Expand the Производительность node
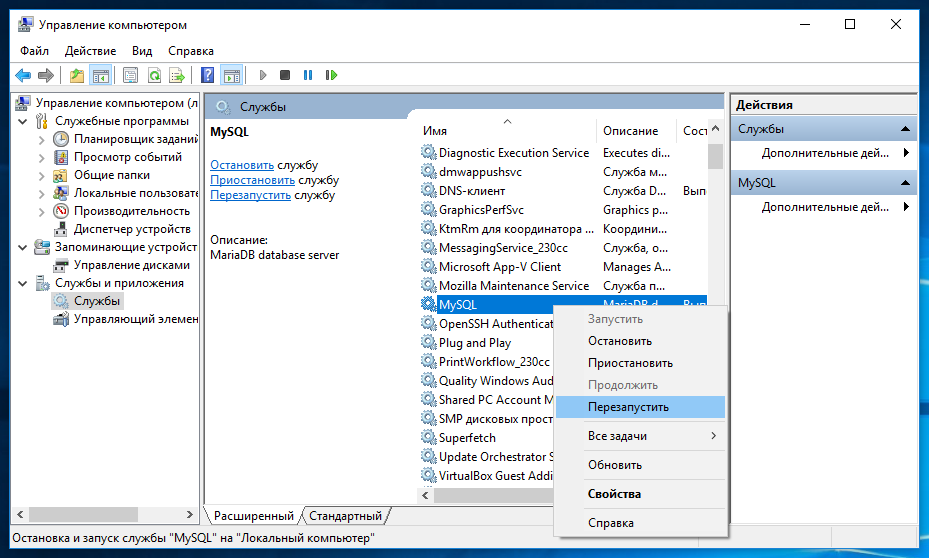Screen dimensions: 929x558 click(x=41, y=212)
